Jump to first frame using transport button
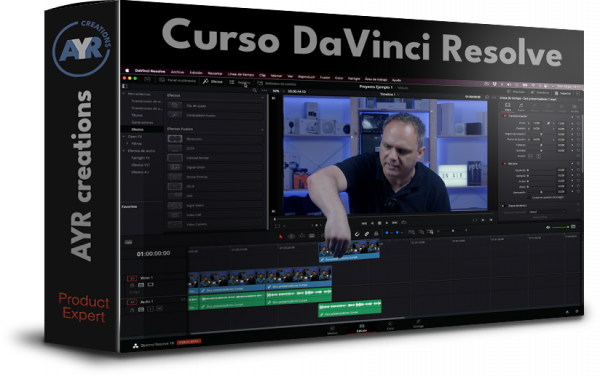 [364, 223]
